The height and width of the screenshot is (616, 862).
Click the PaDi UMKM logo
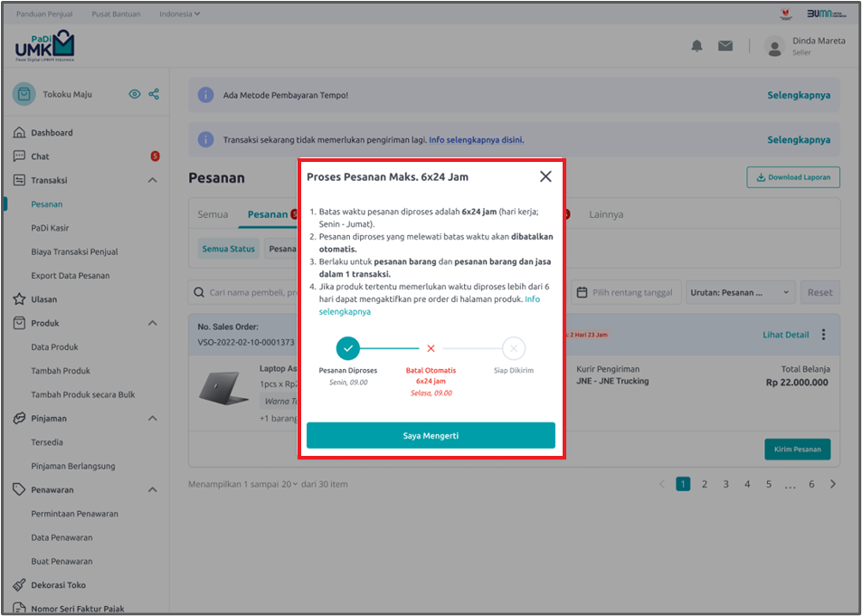(45, 45)
